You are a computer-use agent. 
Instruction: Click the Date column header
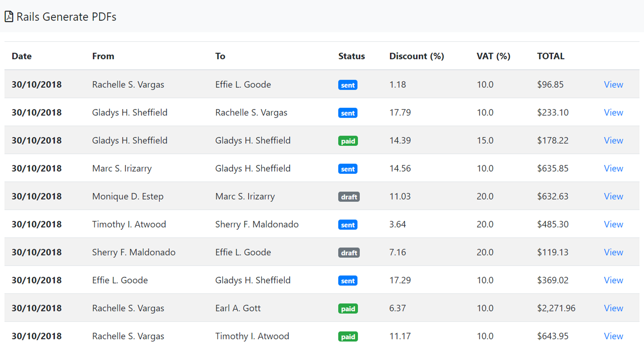click(21, 56)
